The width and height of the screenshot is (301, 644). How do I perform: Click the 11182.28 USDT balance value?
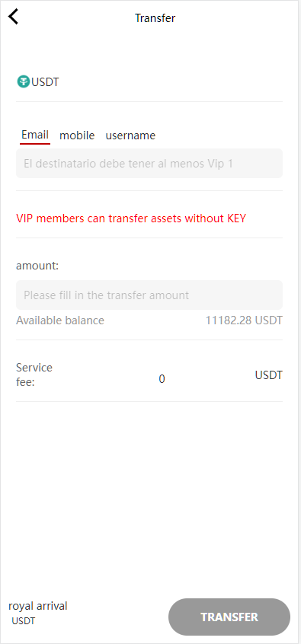(244, 320)
